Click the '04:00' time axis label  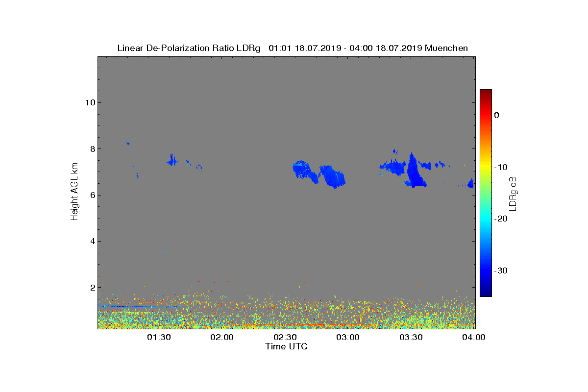click(474, 337)
